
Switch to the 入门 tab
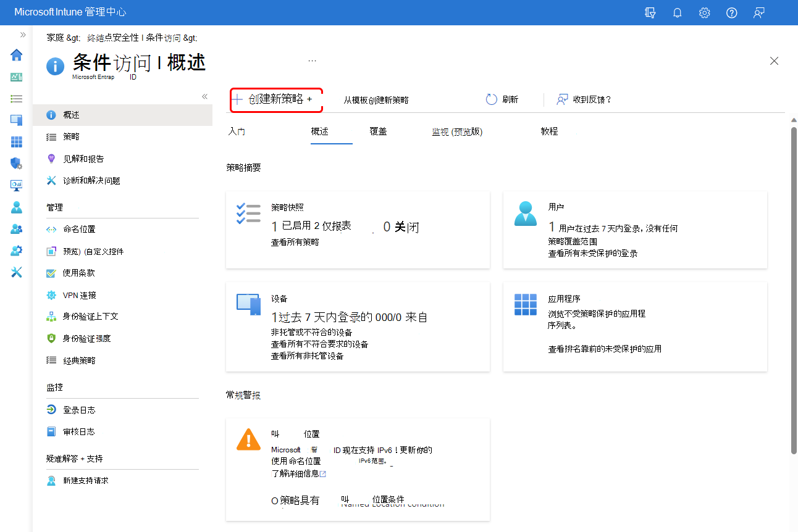237,131
